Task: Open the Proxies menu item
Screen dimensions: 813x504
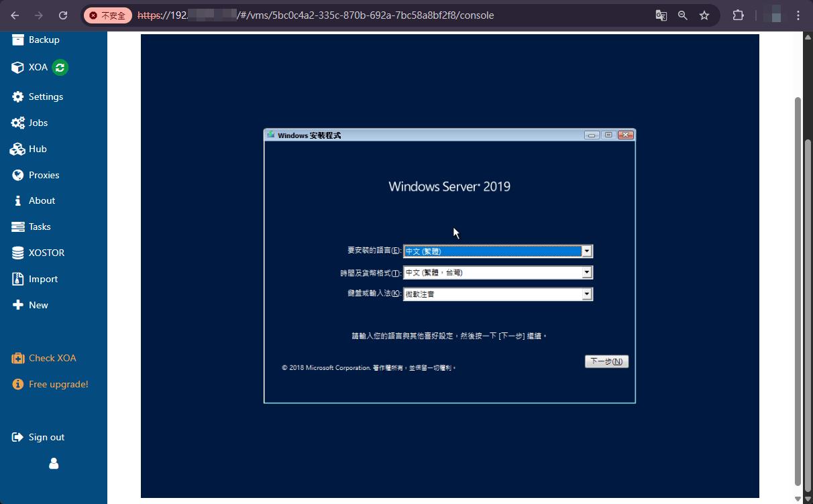Action: pos(44,175)
